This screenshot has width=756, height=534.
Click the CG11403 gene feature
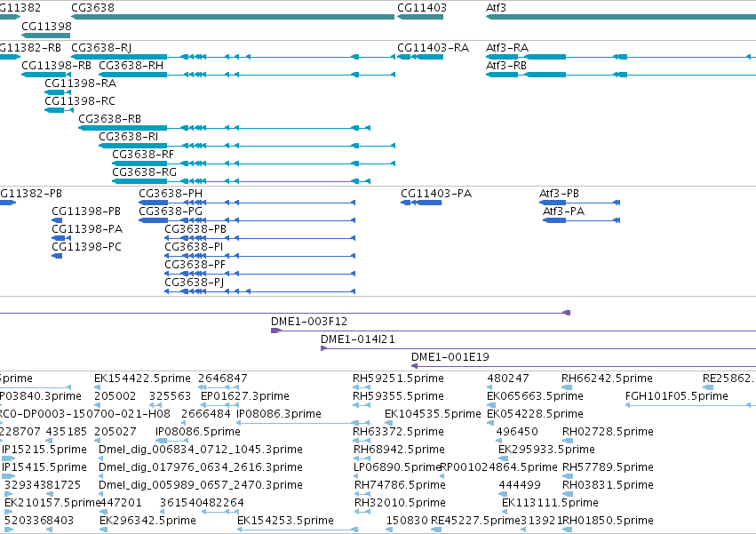pos(420,17)
